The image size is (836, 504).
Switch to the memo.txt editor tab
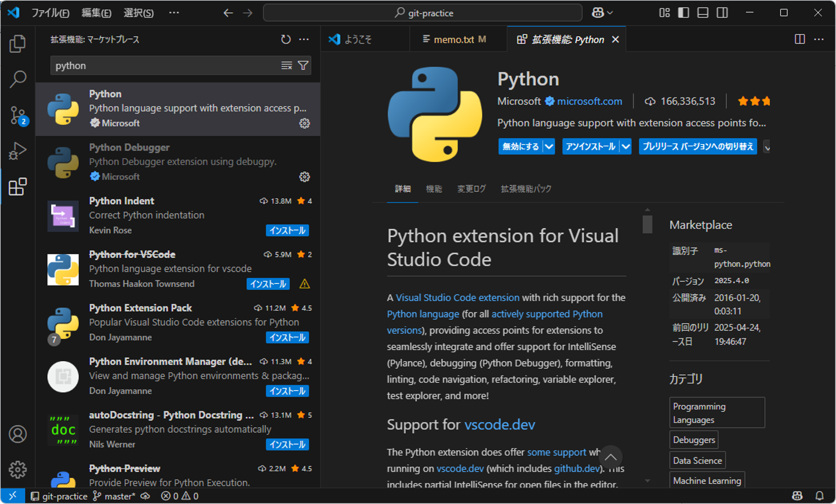(x=453, y=39)
